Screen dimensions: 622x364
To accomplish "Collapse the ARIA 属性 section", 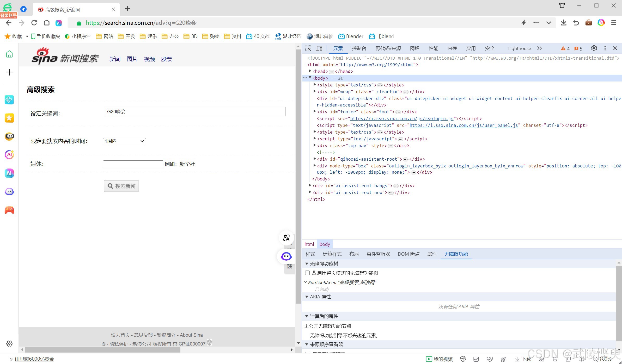I will tap(307, 297).
